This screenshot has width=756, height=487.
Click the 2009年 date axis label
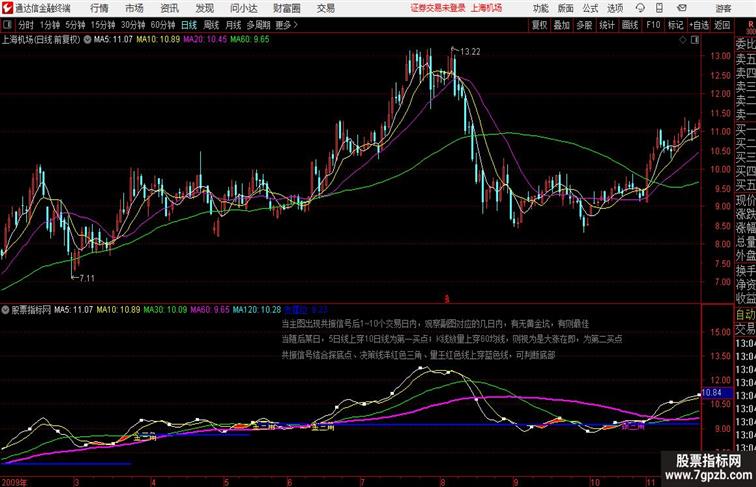(14, 482)
